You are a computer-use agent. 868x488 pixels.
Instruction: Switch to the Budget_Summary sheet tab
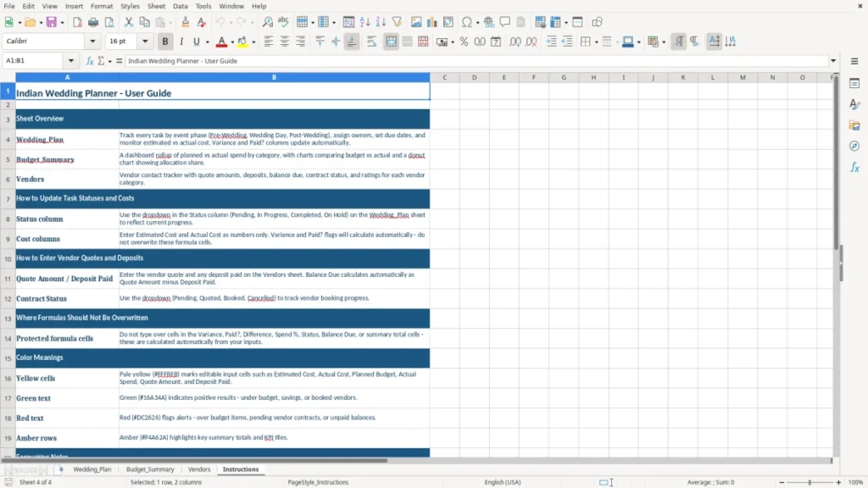click(150, 469)
